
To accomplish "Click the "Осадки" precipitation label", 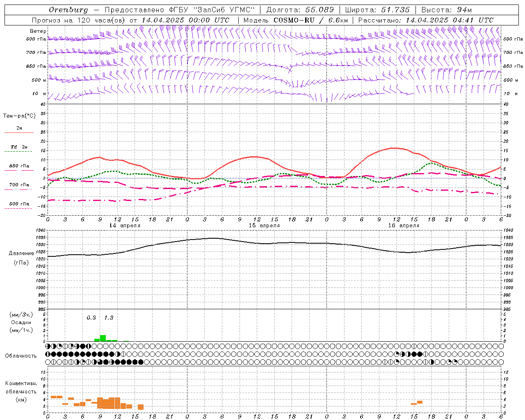I will (21, 322).
